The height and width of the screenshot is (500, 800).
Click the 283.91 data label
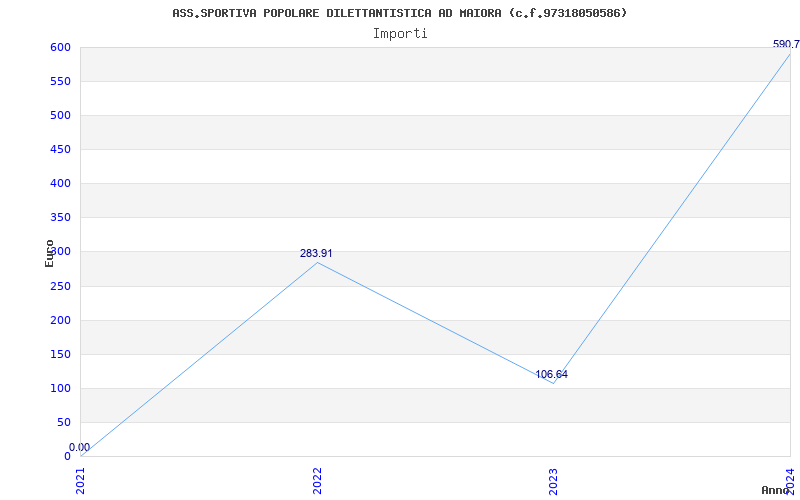coord(316,254)
